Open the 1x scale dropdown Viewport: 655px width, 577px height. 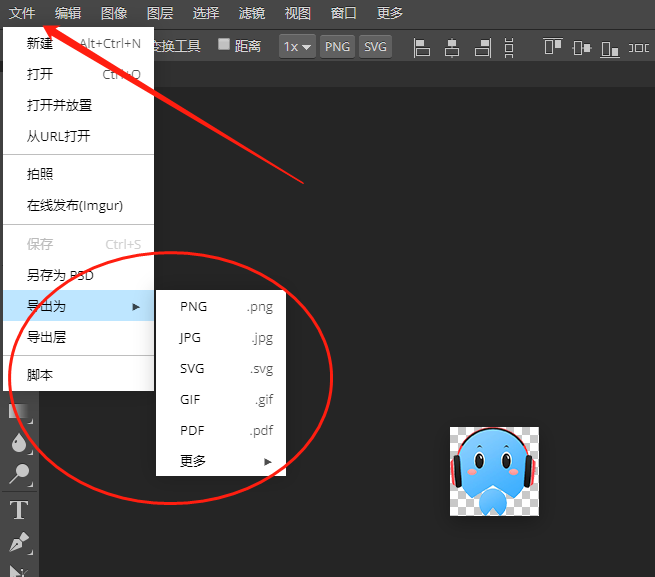(297, 47)
